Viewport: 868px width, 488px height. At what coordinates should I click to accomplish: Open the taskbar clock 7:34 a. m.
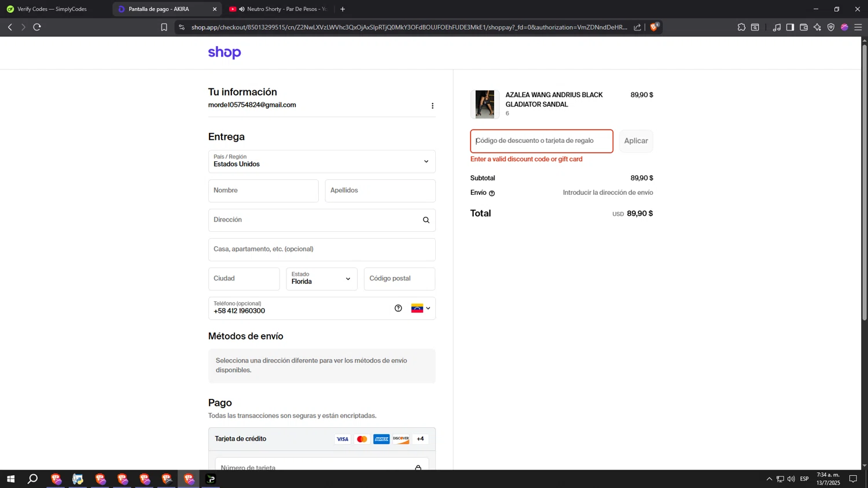click(828, 479)
